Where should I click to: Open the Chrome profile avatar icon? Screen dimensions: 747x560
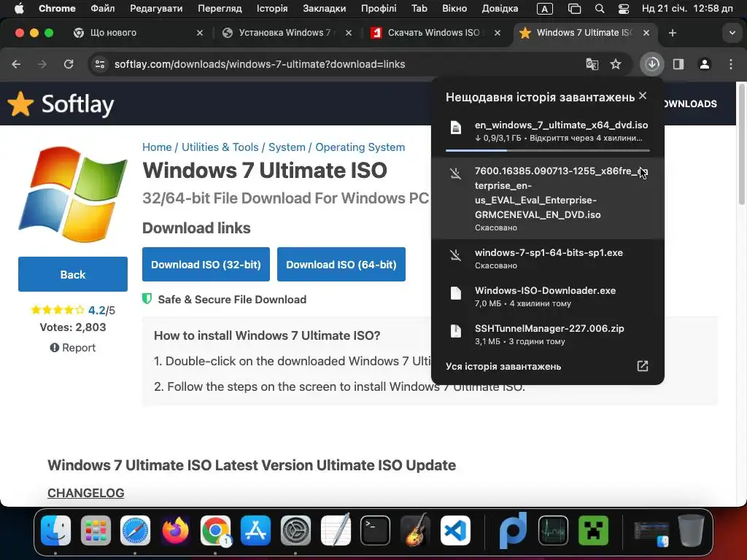point(705,64)
